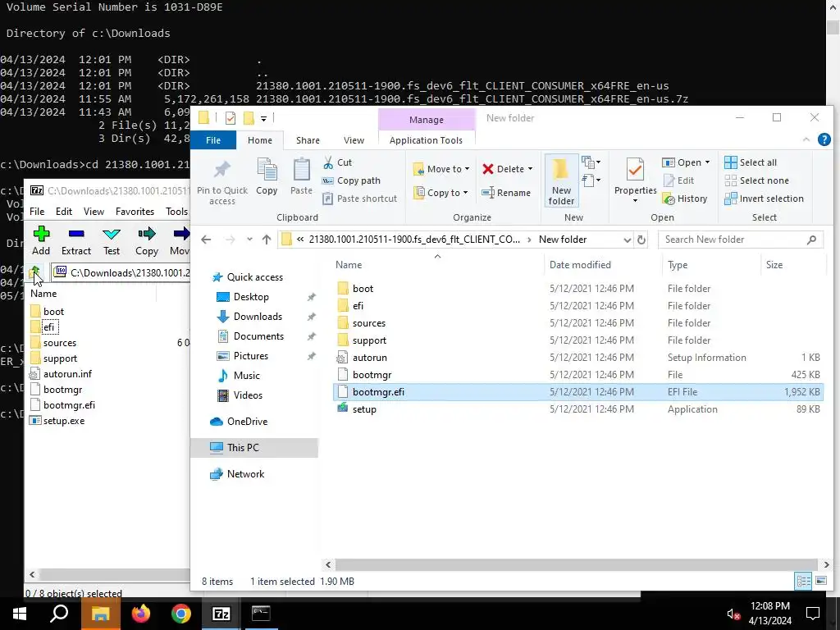Click the Search New folder box

click(x=741, y=240)
